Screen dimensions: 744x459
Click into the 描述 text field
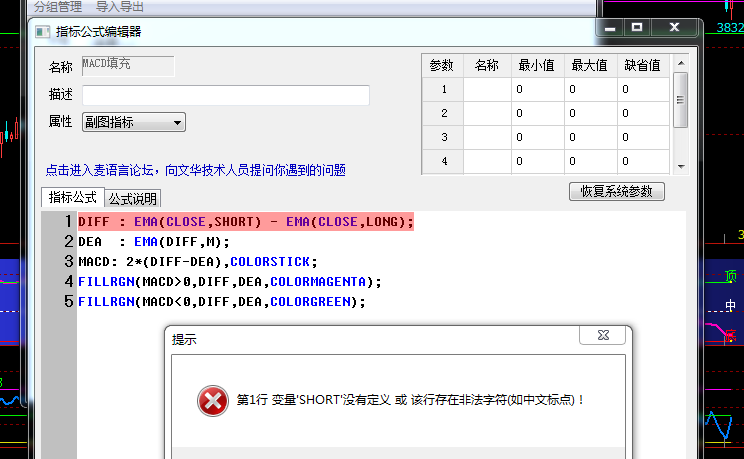click(x=226, y=95)
